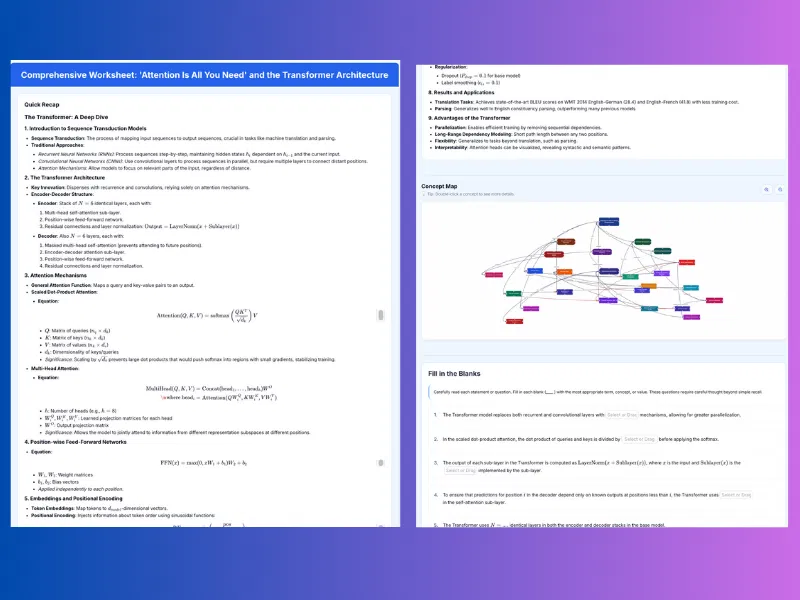
Task: Click the 'Quick Recap' heading
Action: [x=41, y=104]
